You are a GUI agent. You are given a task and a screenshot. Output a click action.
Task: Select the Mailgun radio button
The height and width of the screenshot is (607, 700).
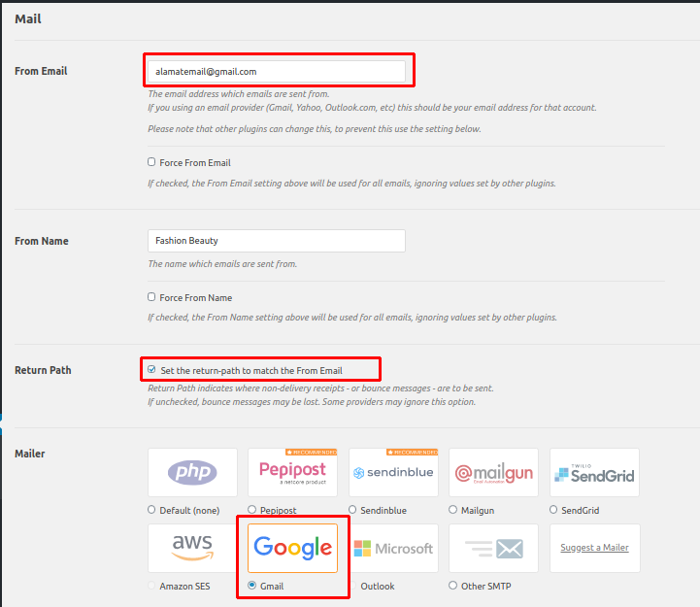452,510
